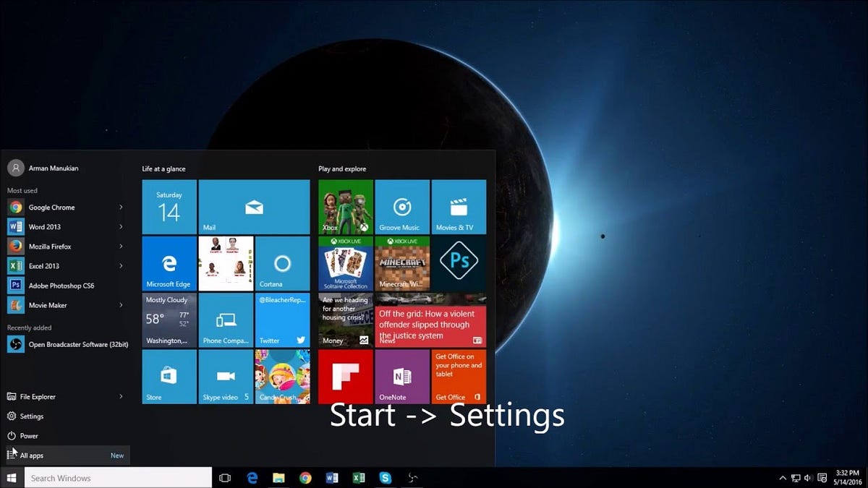Open the volume tray icon
868x488 pixels.
point(808,478)
